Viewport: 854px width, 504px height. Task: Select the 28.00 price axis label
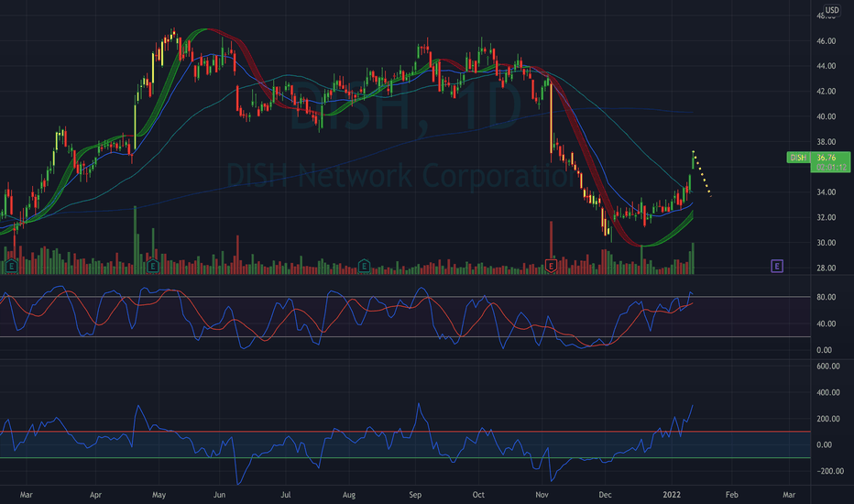[x=826, y=268]
